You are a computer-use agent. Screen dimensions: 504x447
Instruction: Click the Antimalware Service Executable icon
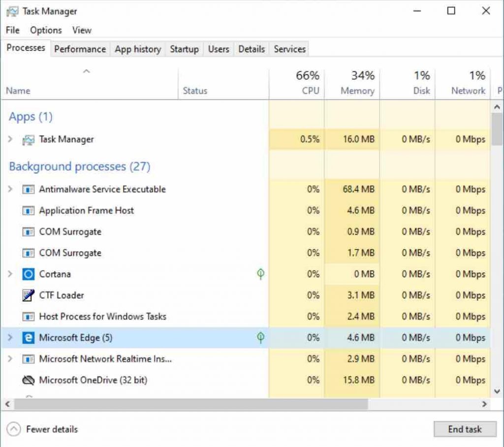[29, 189]
